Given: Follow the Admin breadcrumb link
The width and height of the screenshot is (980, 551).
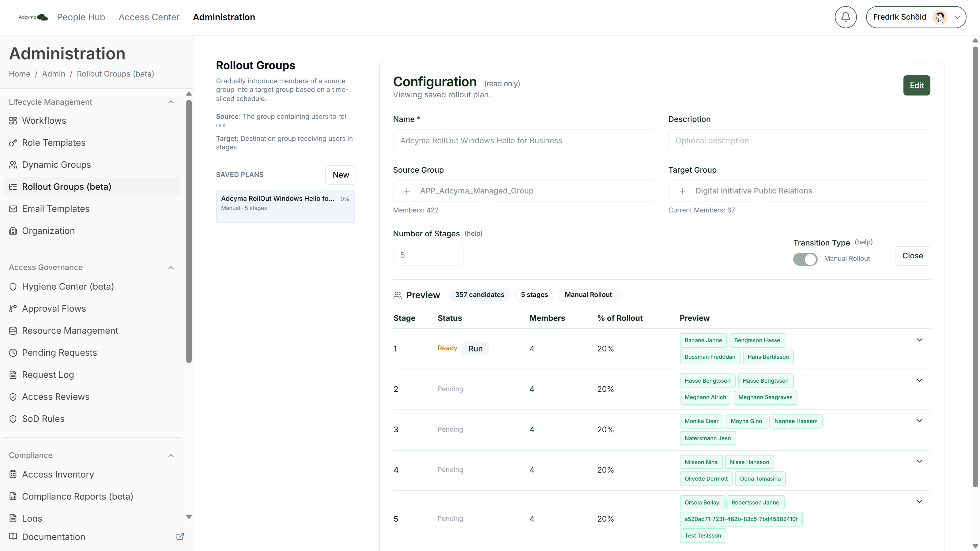Looking at the screenshot, I should point(54,74).
